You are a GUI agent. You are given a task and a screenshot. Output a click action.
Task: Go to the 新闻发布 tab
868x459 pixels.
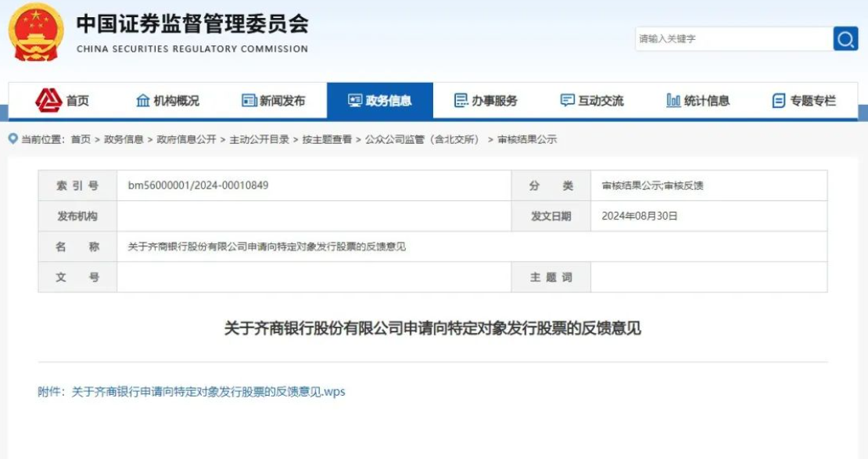[x=274, y=101]
